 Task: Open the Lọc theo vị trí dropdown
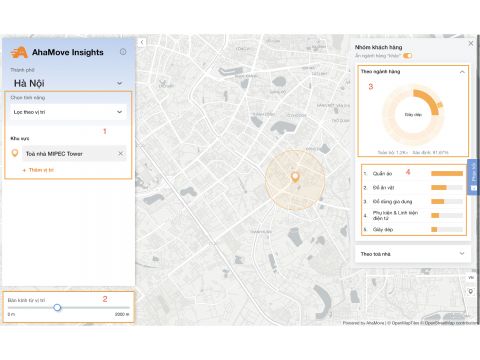pos(68,112)
